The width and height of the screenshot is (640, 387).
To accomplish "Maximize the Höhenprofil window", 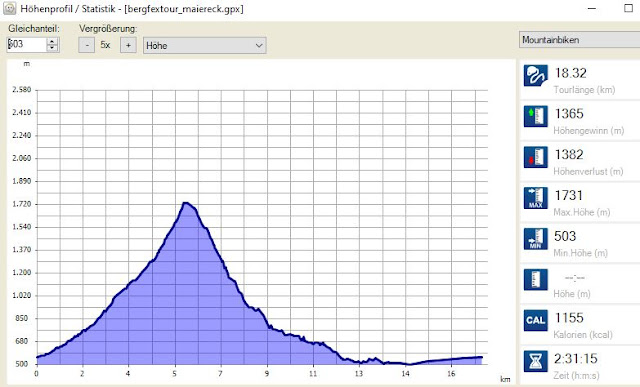I will 629,8.
